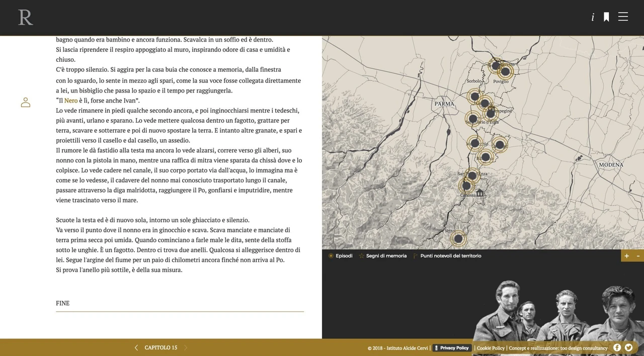Screen dimensions: 644x356
Task: Open the Privacy Policy button
Action: (452, 348)
